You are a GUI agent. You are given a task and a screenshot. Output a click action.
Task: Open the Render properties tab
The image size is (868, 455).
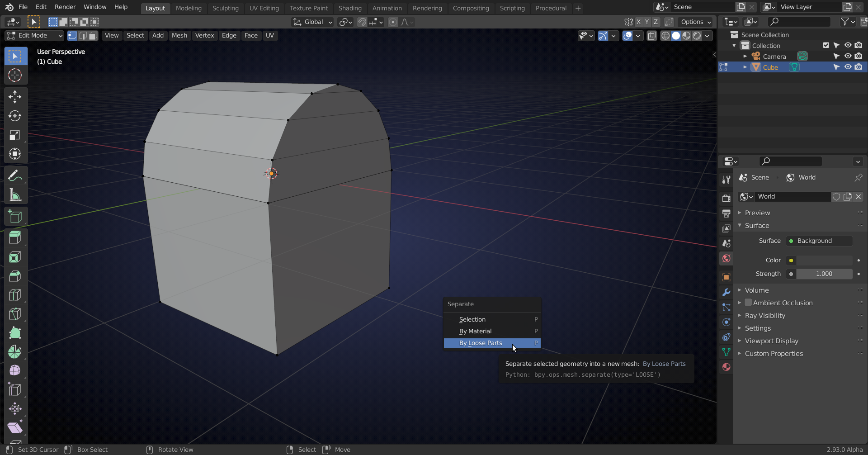pyautogui.click(x=726, y=198)
